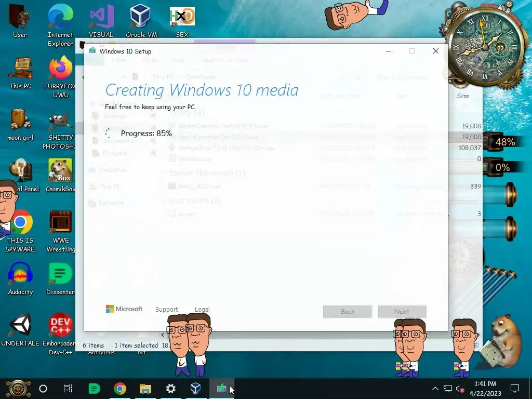Open the Audacity desktop icon
This screenshot has height=399, width=532.
[20, 279]
